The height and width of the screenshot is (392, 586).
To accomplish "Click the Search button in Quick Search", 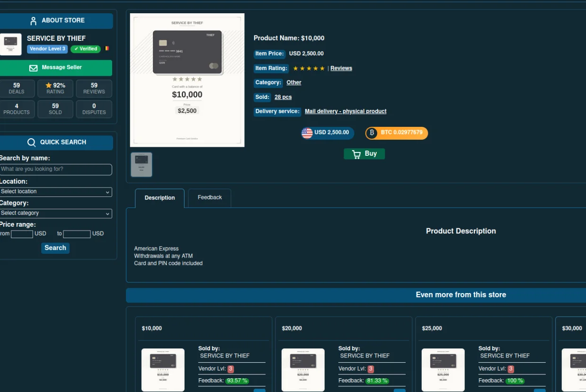I will click(55, 248).
